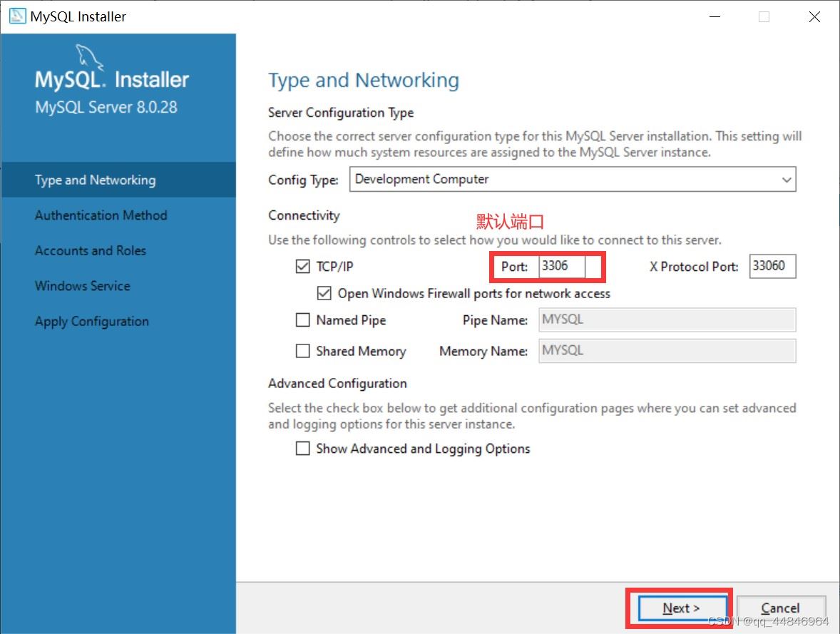
Task: Click the Config Type label
Action: tap(303, 180)
